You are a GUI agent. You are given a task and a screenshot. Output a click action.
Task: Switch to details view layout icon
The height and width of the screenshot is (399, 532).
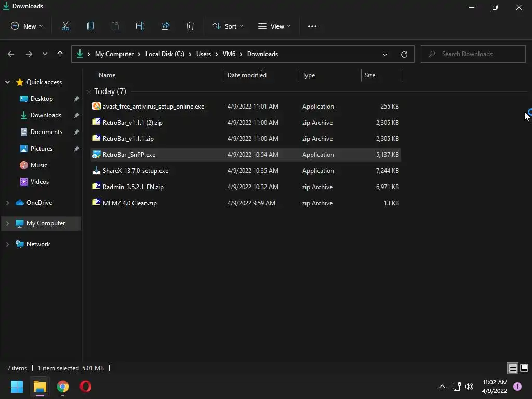tap(513, 368)
